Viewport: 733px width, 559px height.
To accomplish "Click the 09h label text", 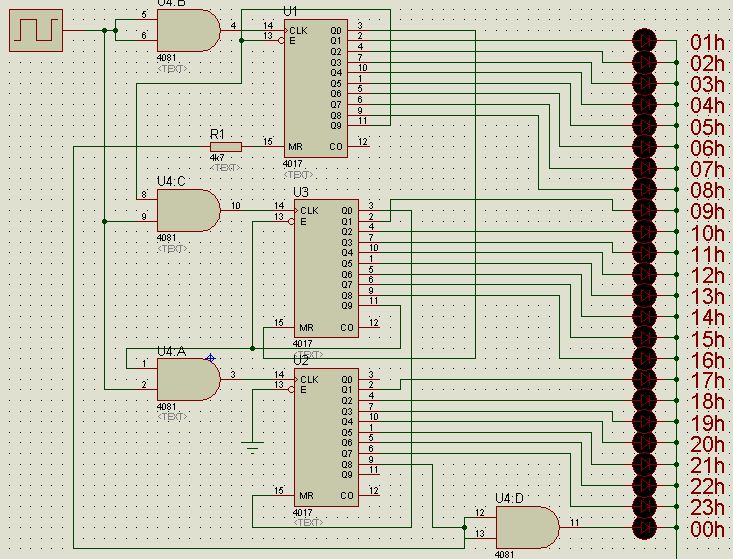I will 708,211.
